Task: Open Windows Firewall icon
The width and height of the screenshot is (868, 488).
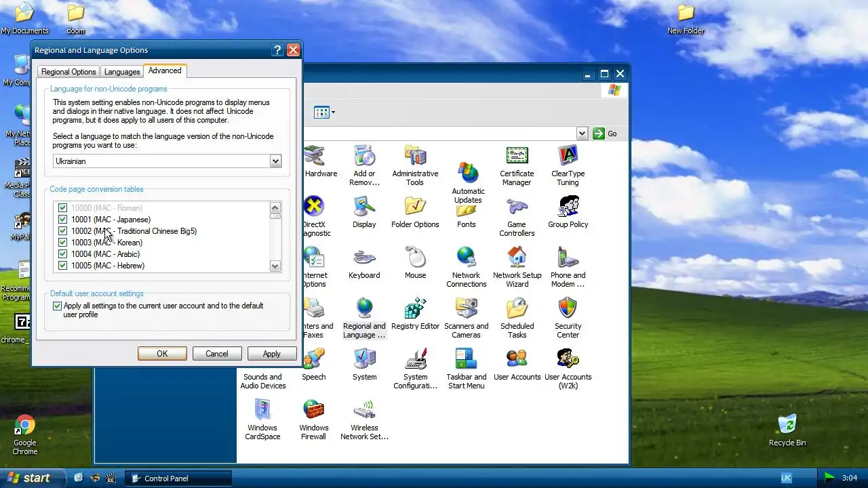Action: 313,420
